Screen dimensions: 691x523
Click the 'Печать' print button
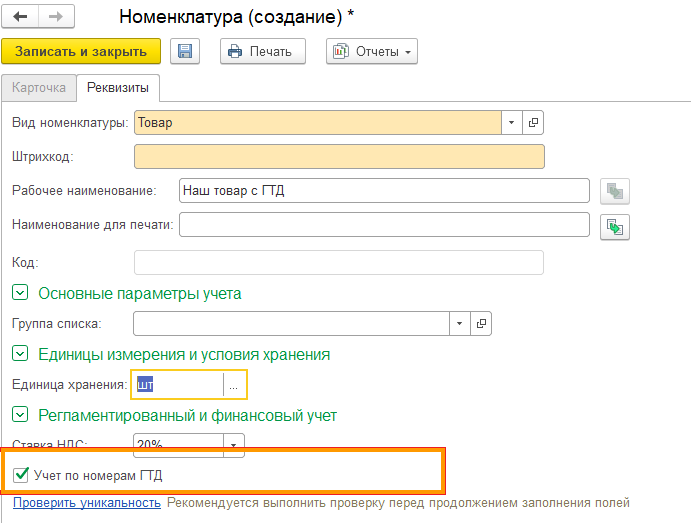point(263,52)
